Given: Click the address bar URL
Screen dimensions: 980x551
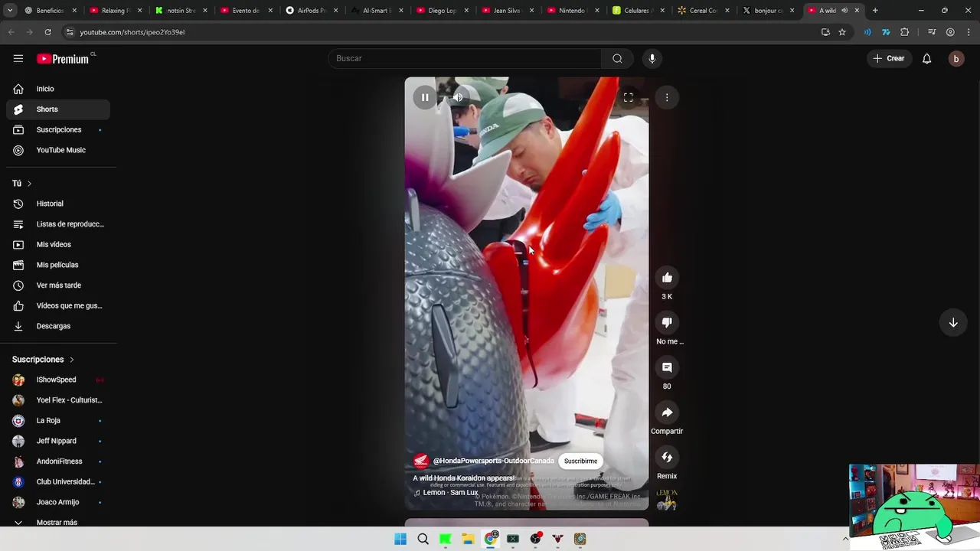Looking at the screenshot, I should 132,32.
